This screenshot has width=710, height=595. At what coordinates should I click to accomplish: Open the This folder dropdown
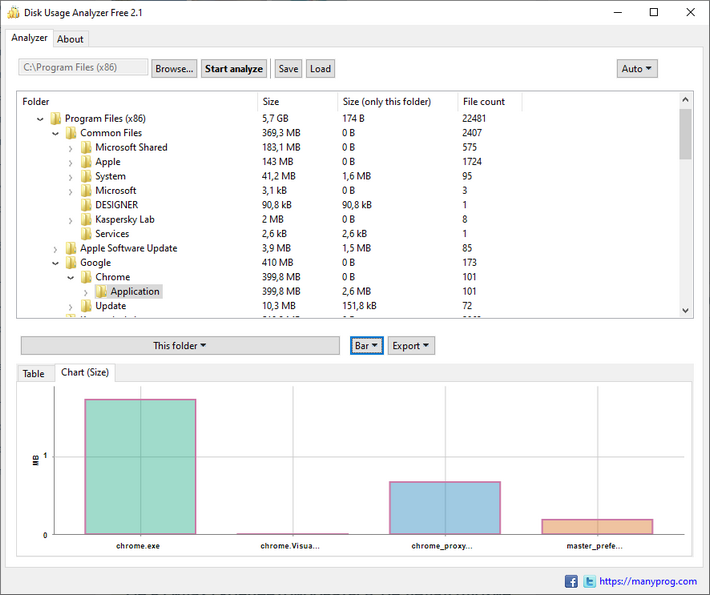point(180,345)
